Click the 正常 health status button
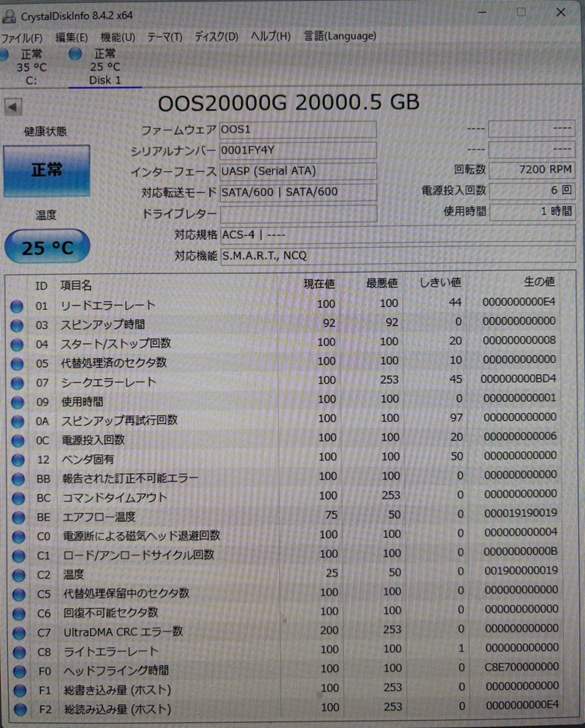Image resolution: width=585 pixels, height=728 pixels. (47, 170)
